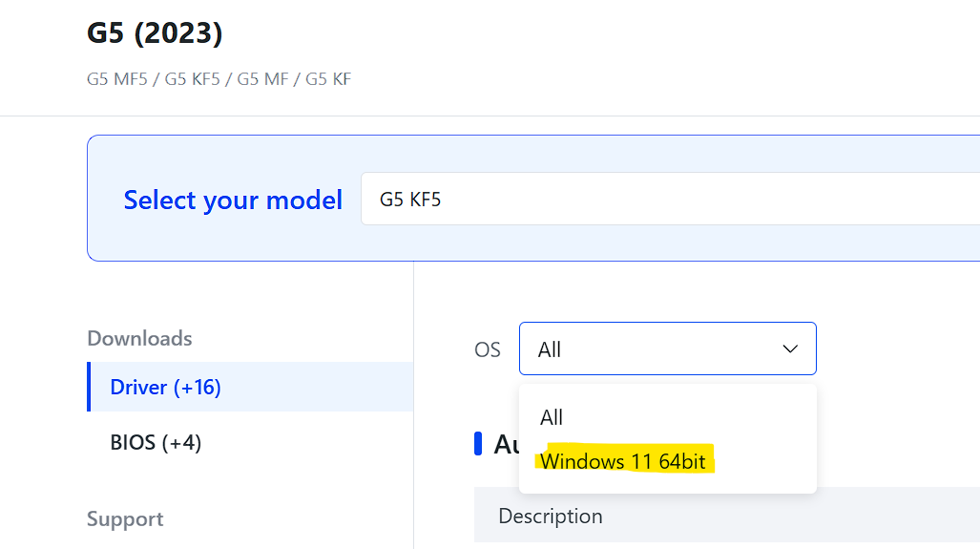Click the last "G5 KF" in the subtitle line
The width and height of the screenshot is (980, 549).
point(328,79)
